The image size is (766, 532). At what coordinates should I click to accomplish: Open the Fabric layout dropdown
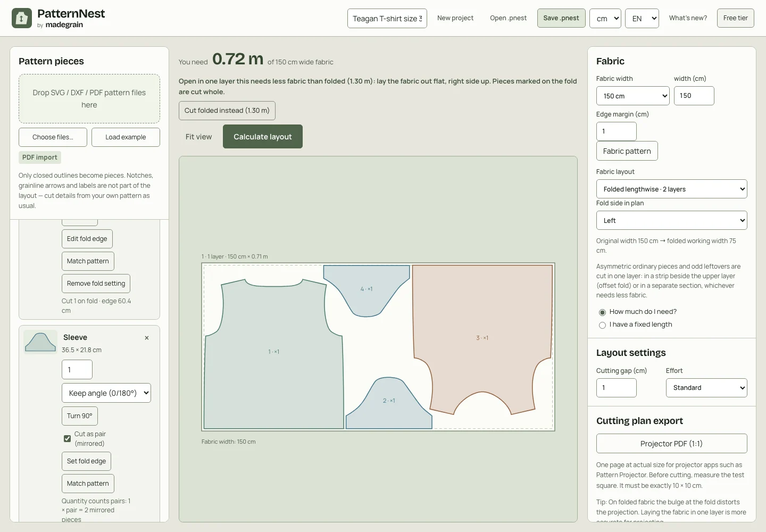(x=672, y=189)
